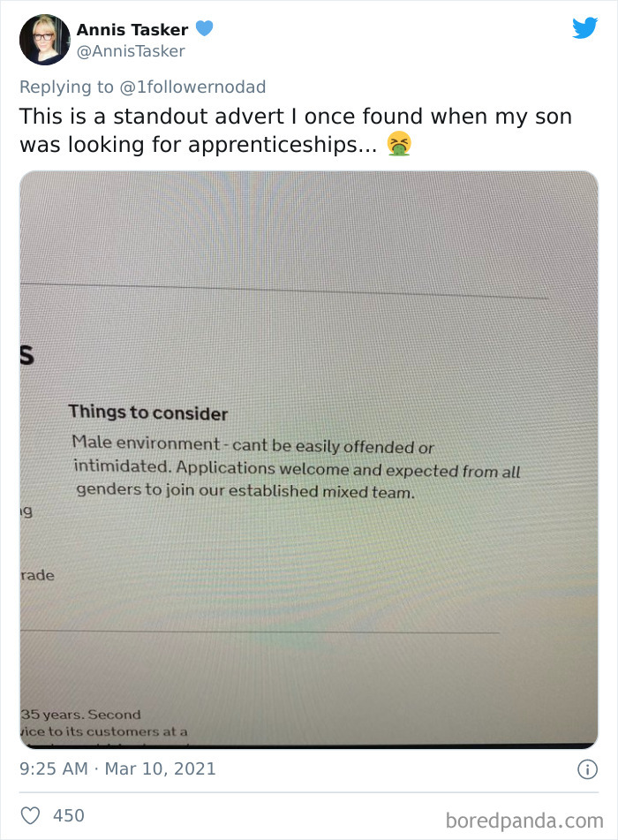Open the @1followernodad mention link
618x840 pixels.
195,87
